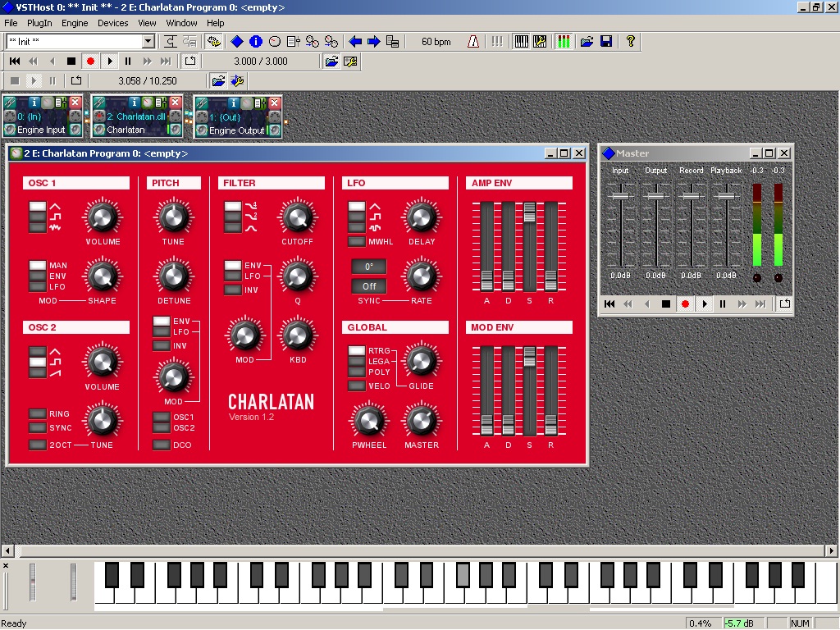The image size is (840, 630).
Task: Click the horizontal scrollbar right arrow
Action: [x=831, y=550]
